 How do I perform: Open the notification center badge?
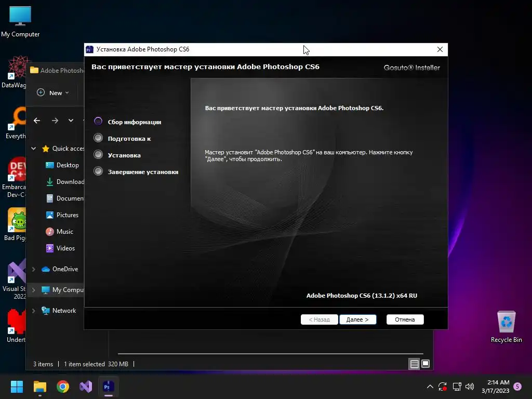(517, 387)
